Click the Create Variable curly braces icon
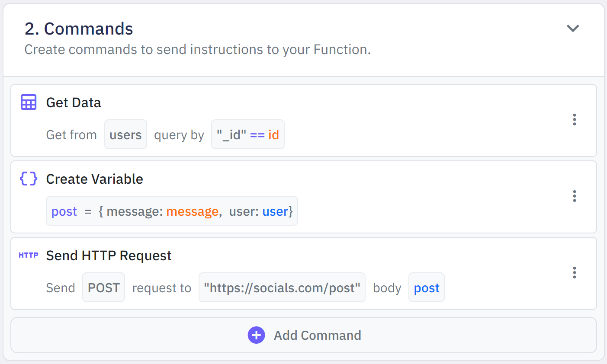Screen dimensions: 607x364 coord(29,179)
